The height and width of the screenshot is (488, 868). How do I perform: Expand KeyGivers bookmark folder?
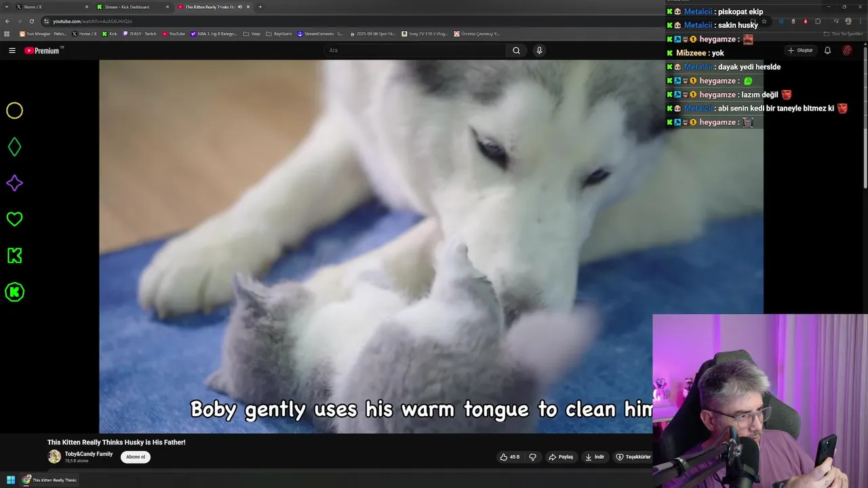click(x=279, y=33)
